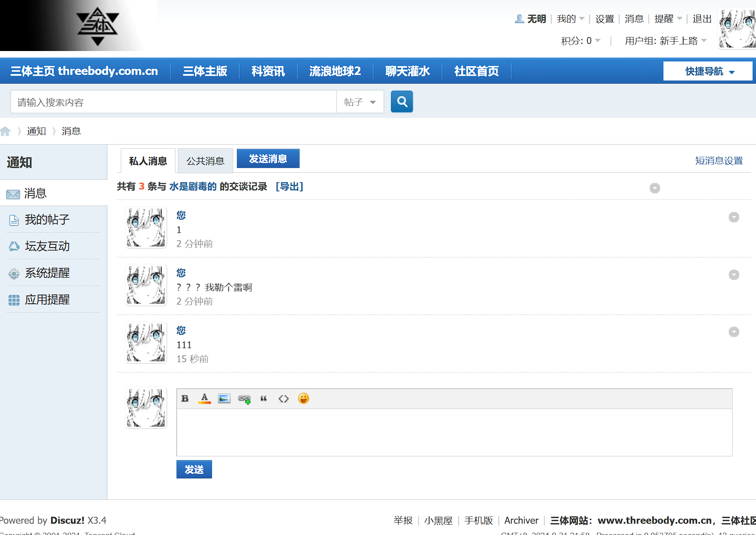Insert a link in the editor
Image resolution: width=756 pixels, height=535 pixels.
coord(244,399)
